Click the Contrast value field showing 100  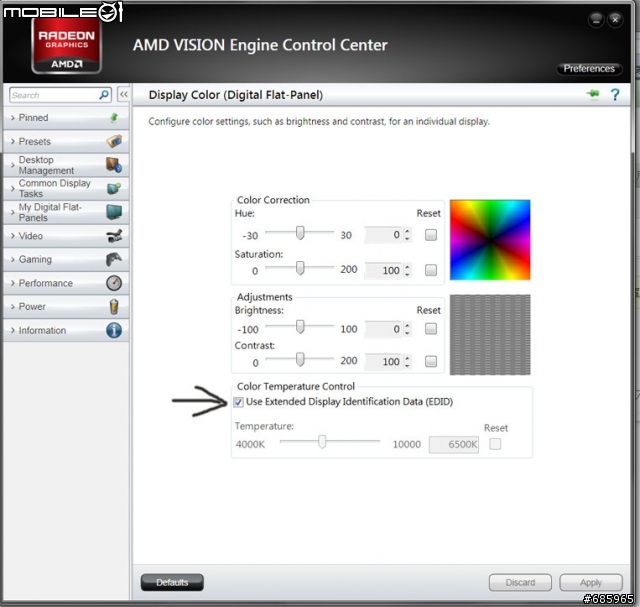tap(383, 362)
